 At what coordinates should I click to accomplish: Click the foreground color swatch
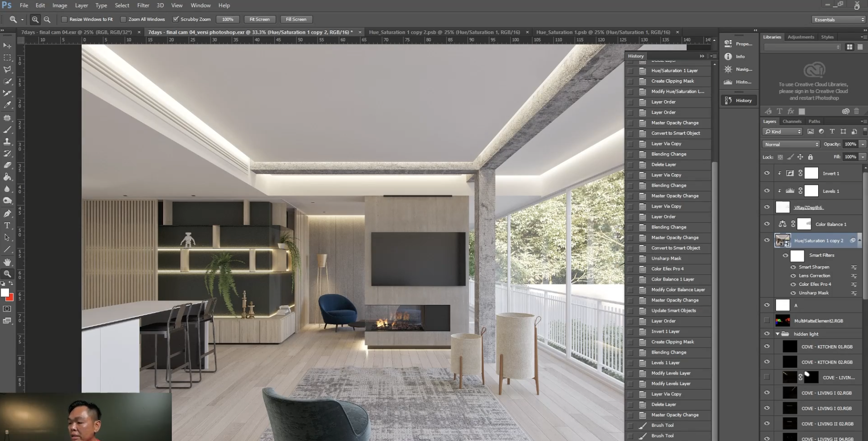pyautogui.click(x=5, y=293)
